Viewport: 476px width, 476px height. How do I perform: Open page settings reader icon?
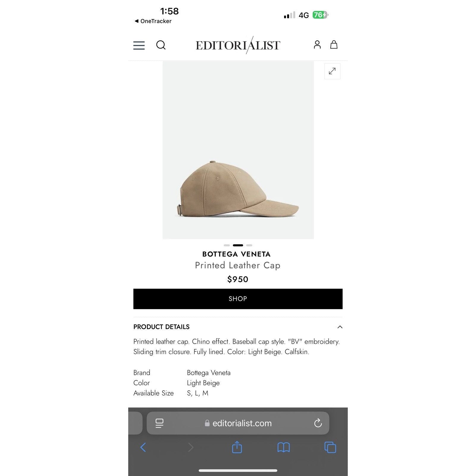[x=159, y=423]
